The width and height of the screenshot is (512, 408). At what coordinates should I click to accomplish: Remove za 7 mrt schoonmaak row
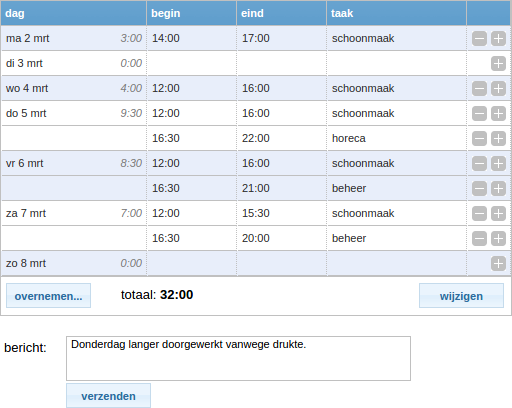479,214
